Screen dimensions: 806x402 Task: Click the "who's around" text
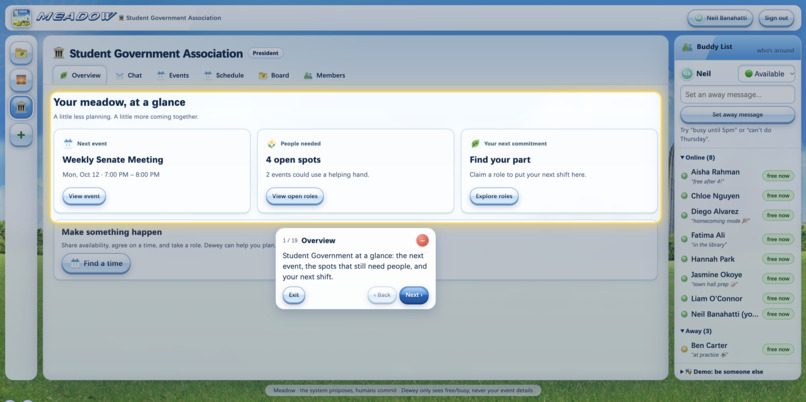click(775, 51)
